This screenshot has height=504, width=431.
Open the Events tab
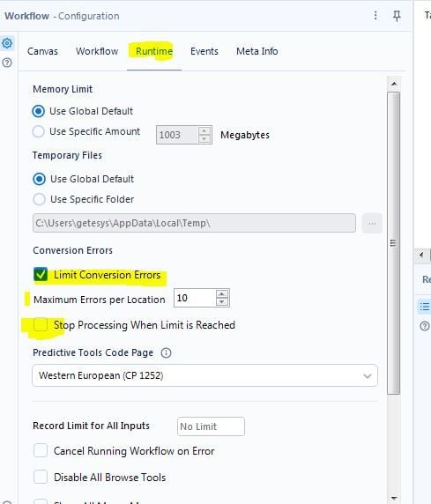coord(204,51)
